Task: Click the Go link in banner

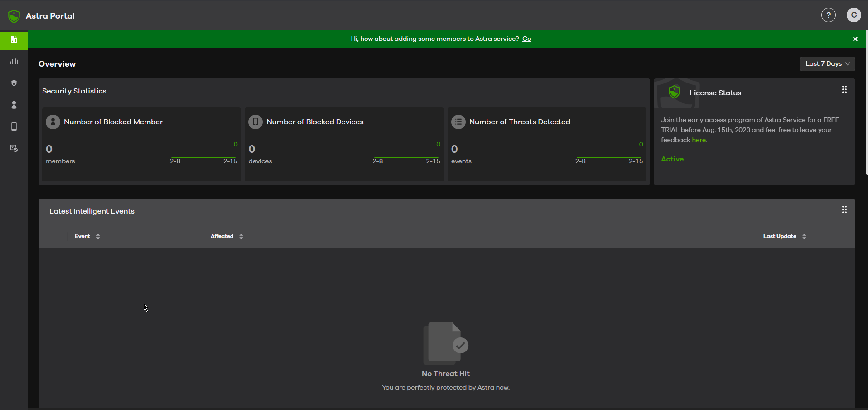Action: tap(526, 39)
